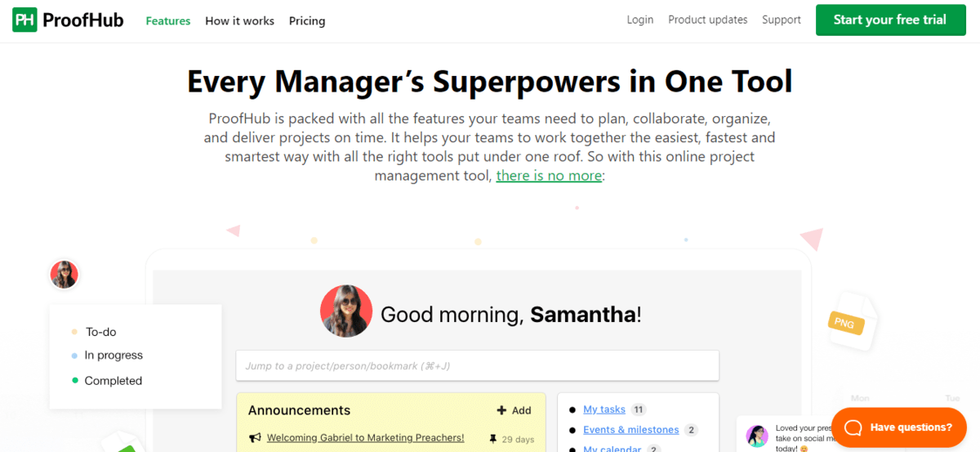The image size is (980, 452).
Task: Open Product updates link
Action: (707, 20)
